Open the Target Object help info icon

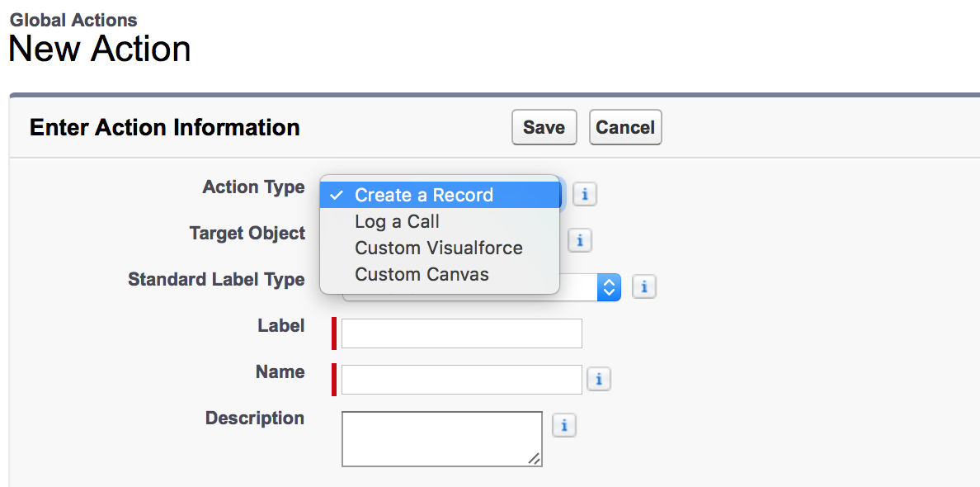pyautogui.click(x=580, y=240)
